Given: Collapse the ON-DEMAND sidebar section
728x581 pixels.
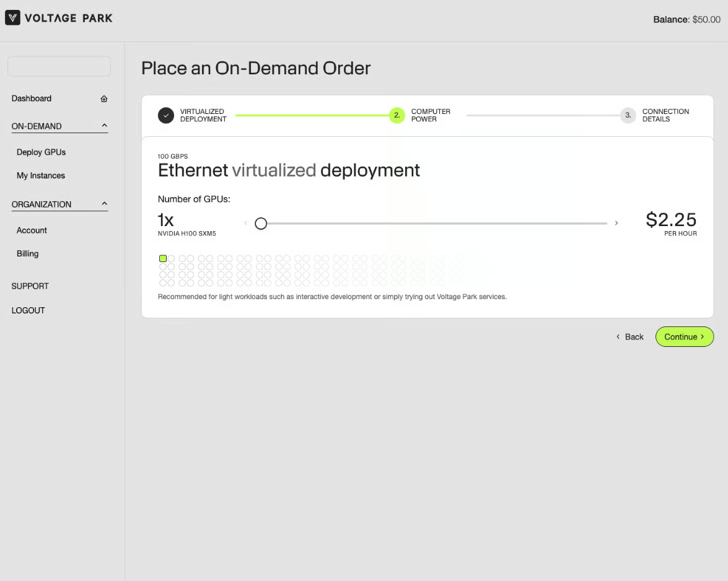Looking at the screenshot, I should click(x=104, y=126).
